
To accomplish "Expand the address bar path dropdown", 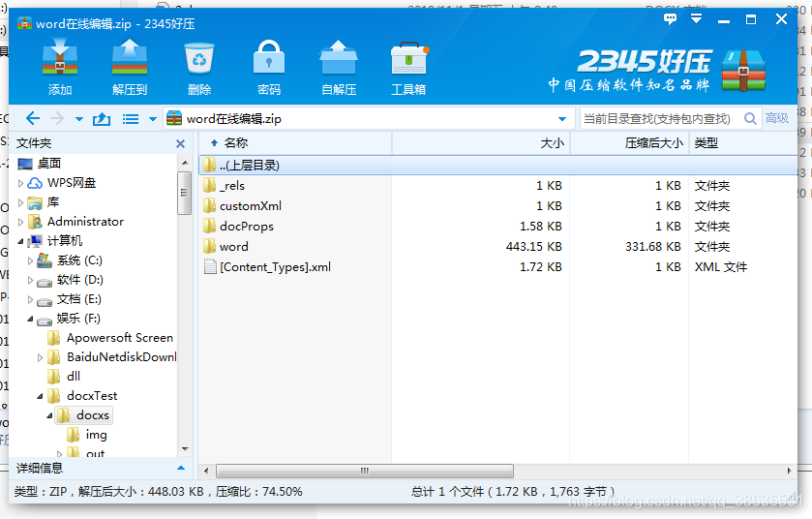I will point(562,119).
